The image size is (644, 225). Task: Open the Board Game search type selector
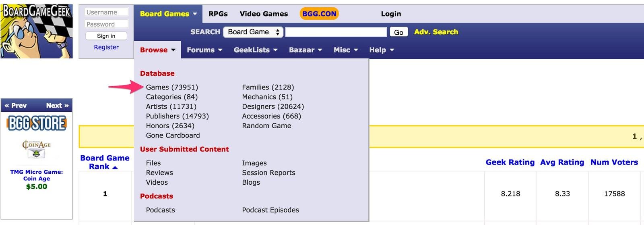pyautogui.click(x=253, y=32)
